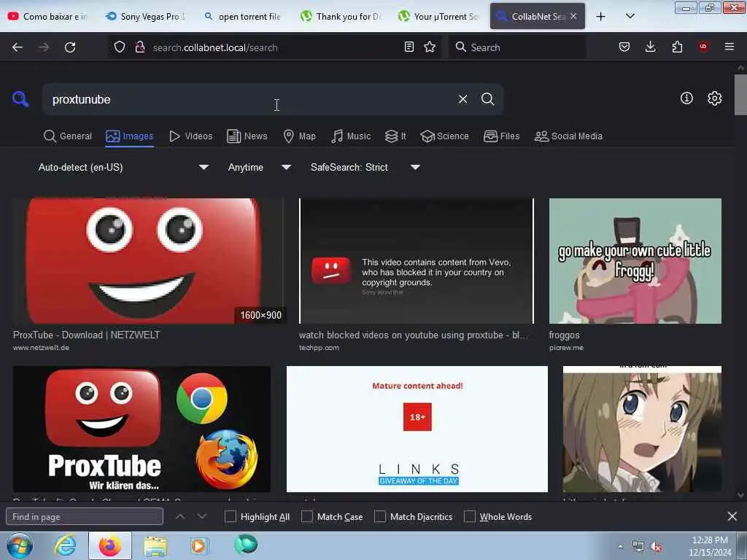Image resolution: width=747 pixels, height=560 pixels.
Task: Open a new browser tab
Action: [601, 17]
